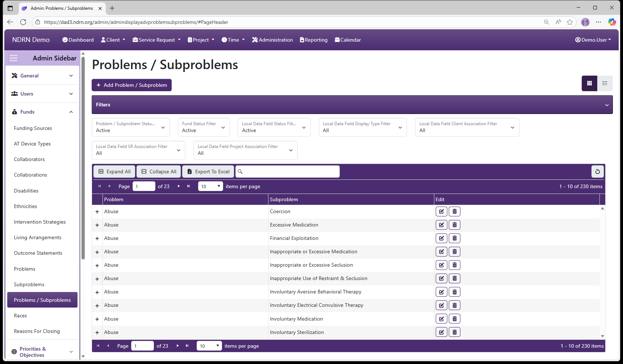Open the Service Request menu

click(156, 40)
